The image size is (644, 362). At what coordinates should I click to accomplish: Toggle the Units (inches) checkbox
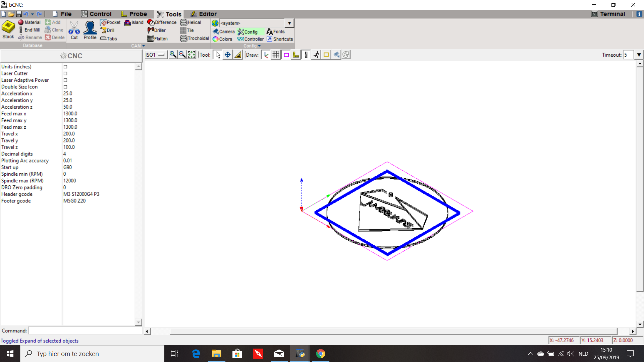[x=65, y=67]
